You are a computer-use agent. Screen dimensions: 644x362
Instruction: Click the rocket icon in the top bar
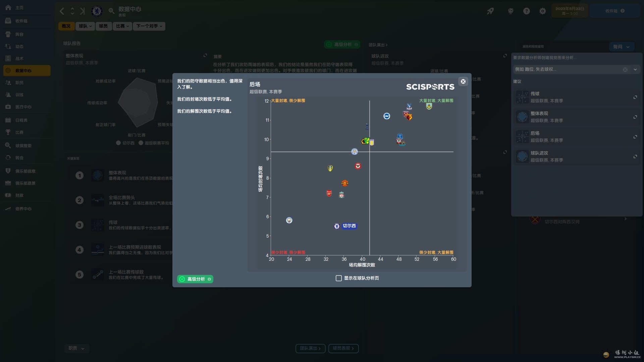(490, 11)
